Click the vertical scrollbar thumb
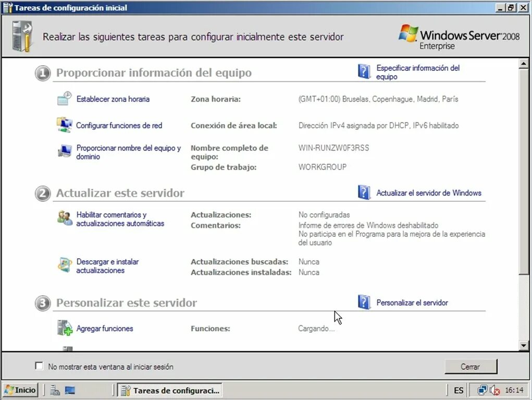Screen dimensions: 532x400 click(x=524, y=171)
